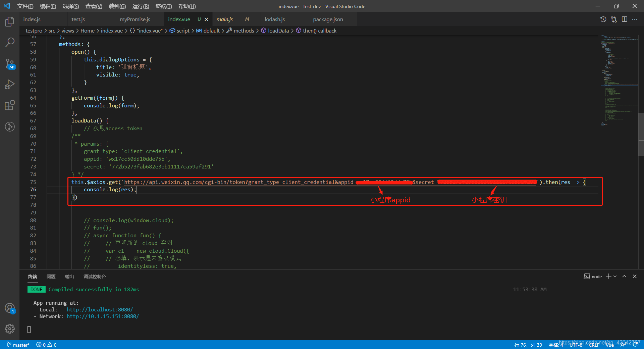Viewport: 644px width, 349px height.
Task: Open the Accounts menu icon
Action: [10, 308]
